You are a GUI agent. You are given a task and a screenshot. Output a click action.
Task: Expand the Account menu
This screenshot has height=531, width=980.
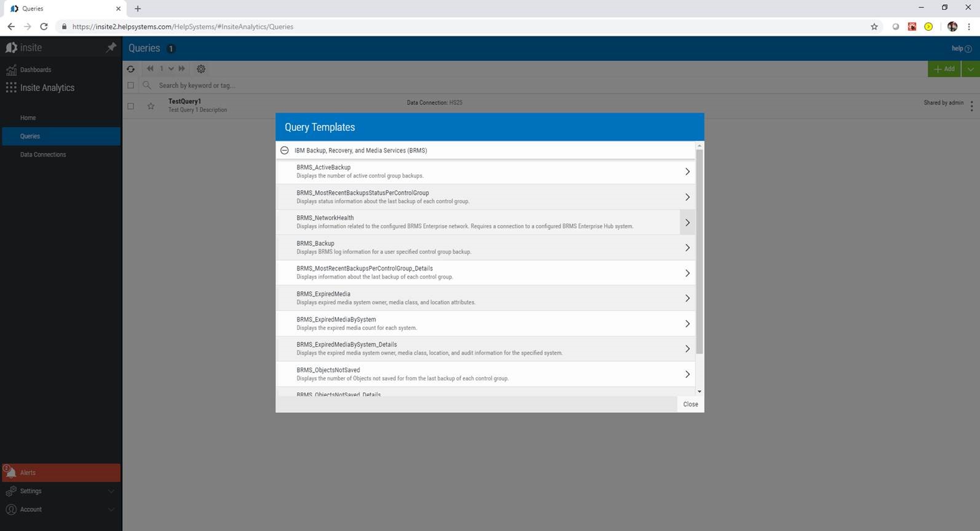61,509
